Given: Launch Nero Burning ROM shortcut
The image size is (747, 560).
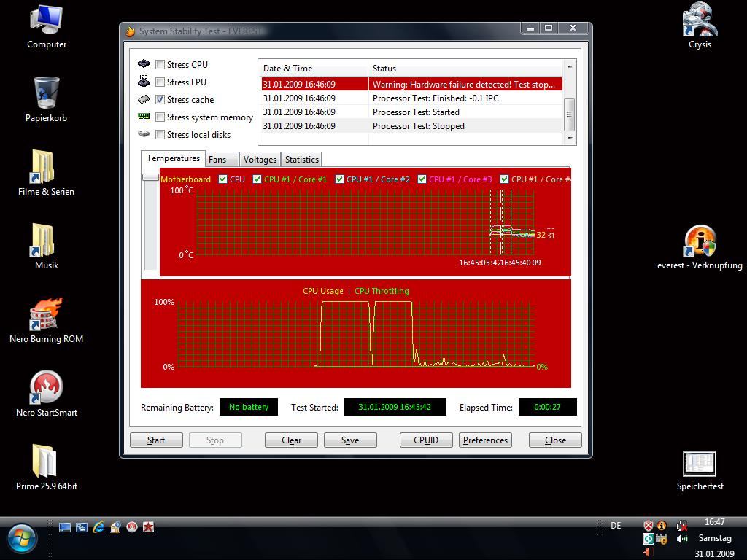Looking at the screenshot, I should (46, 320).
